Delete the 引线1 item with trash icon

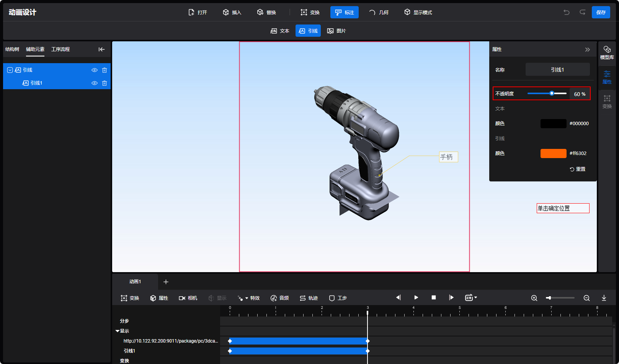click(x=105, y=83)
